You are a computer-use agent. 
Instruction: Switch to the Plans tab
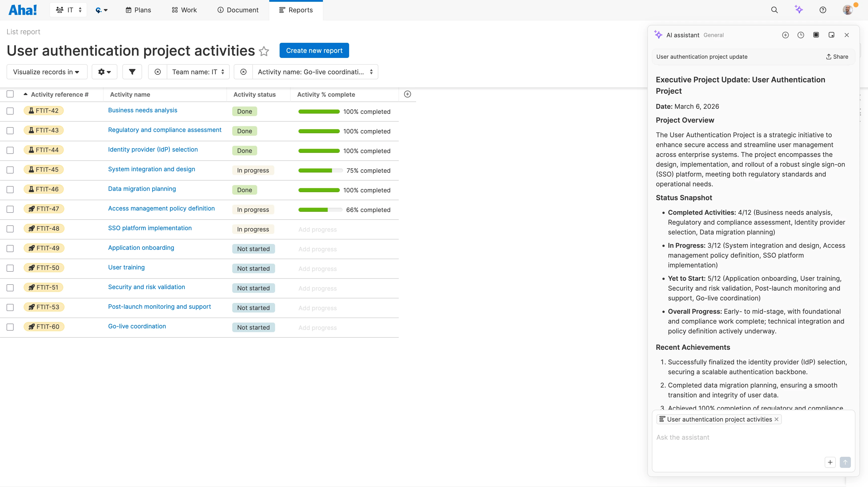tap(138, 10)
